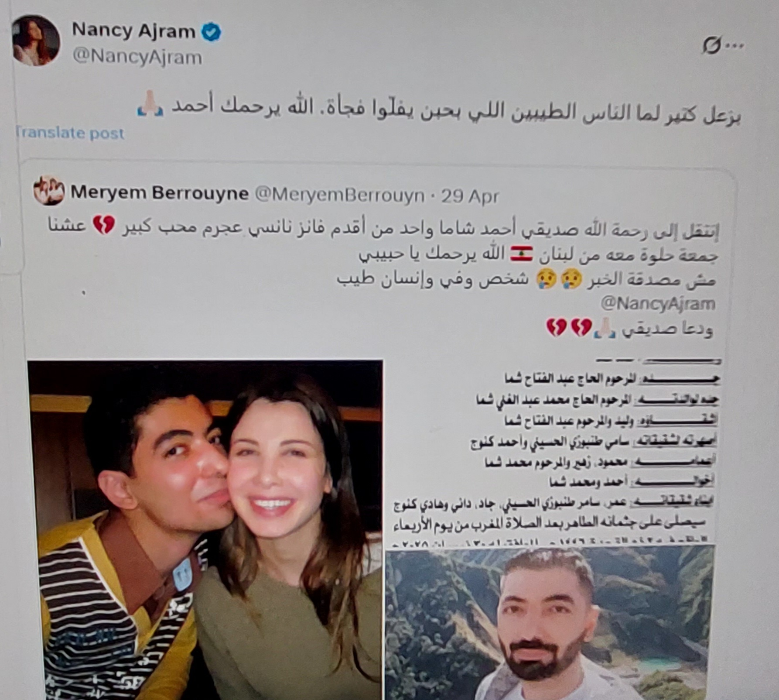This screenshot has width=779, height=700.
Task: Click the Nancy Ajram display name
Action: [x=134, y=31]
